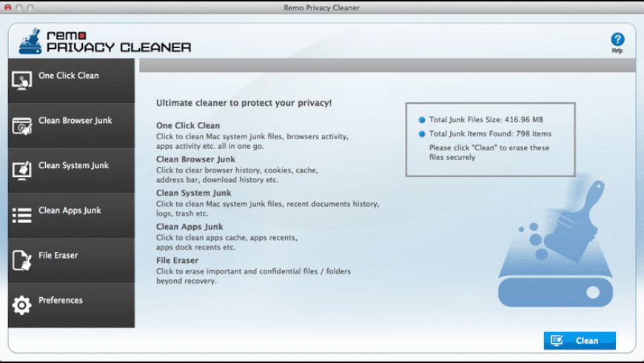The height and width of the screenshot is (363, 644).
Task: Click the 'Remo Privacy Cleaner' window title
Action: tap(321, 8)
